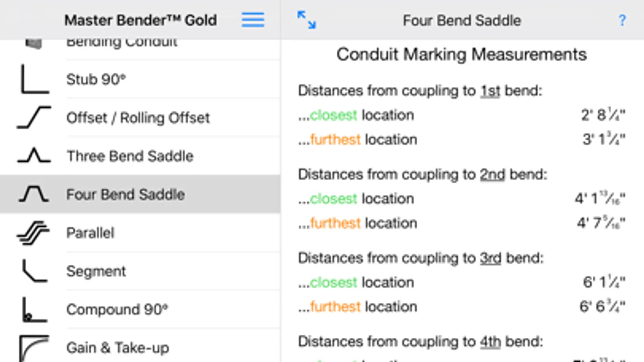This screenshot has height=362, width=644.
Task: Click the Three Bend Saddle icon
Action: [x=34, y=156]
